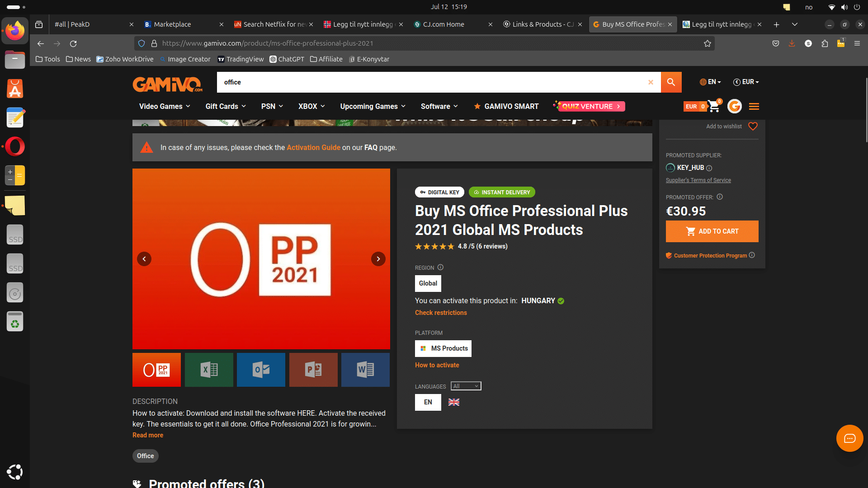Open the Activation Guide link
This screenshot has width=868, height=488.
[313, 148]
